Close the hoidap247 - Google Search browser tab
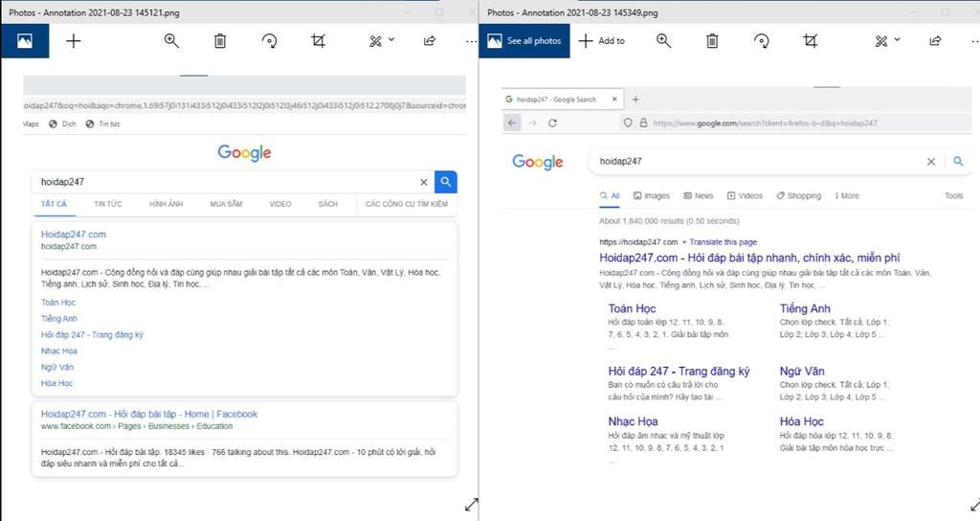 point(614,99)
